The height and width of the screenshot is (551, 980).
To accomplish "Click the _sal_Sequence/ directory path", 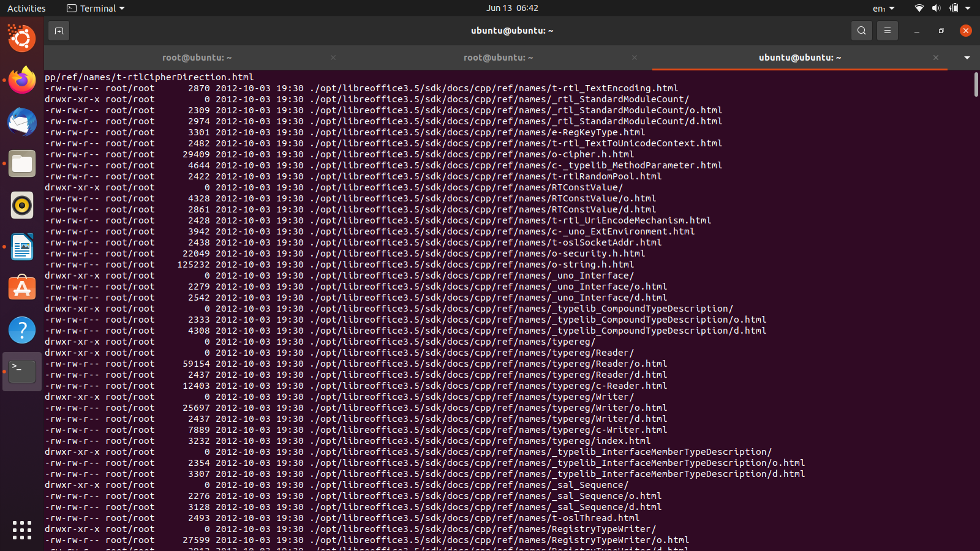I will pyautogui.click(x=469, y=485).
